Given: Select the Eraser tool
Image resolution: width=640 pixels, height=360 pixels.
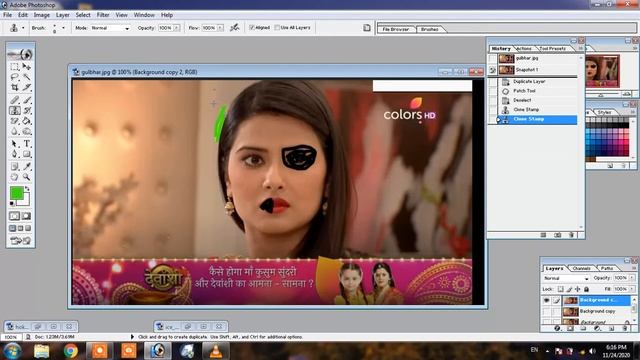Looking at the screenshot, I should [x=15, y=121].
